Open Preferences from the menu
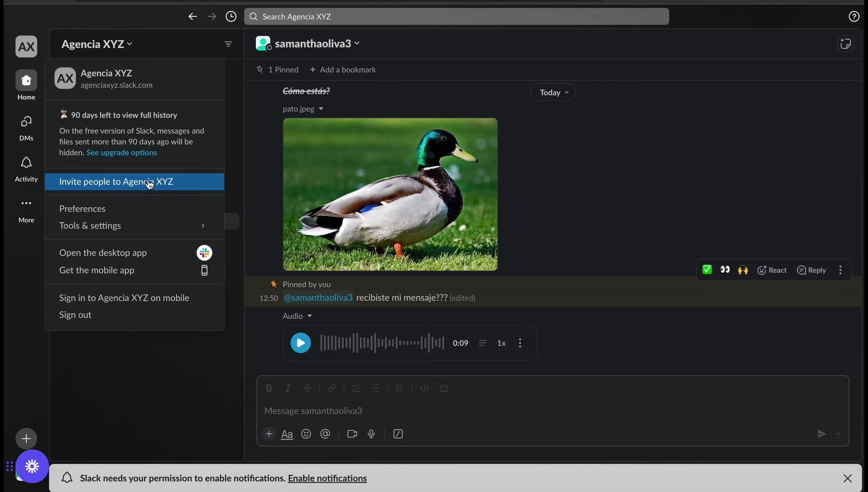This screenshot has width=868, height=492. point(135,208)
